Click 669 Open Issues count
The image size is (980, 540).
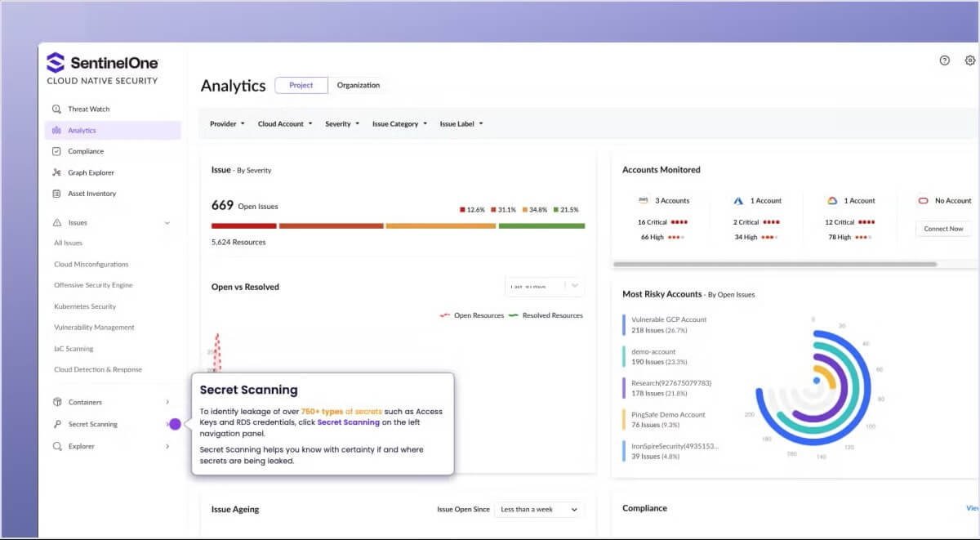(245, 206)
